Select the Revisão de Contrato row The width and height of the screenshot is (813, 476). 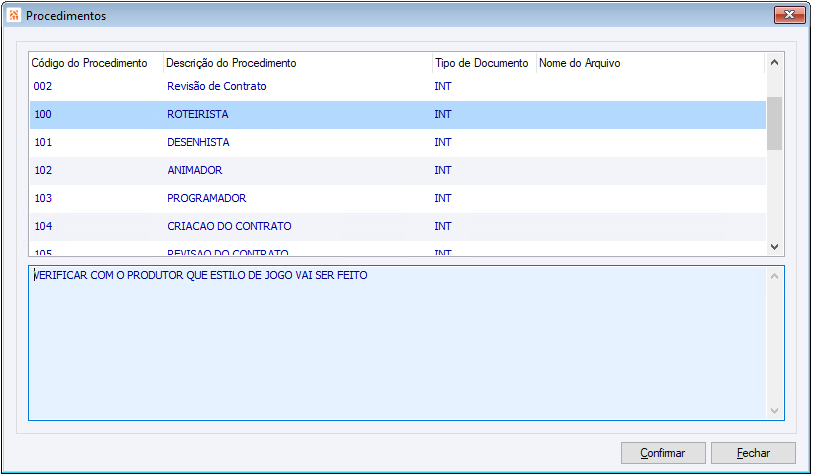(398, 87)
